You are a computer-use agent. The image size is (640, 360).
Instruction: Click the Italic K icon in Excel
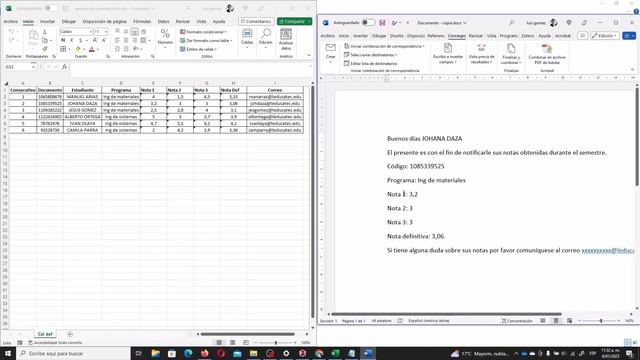(x=72, y=40)
